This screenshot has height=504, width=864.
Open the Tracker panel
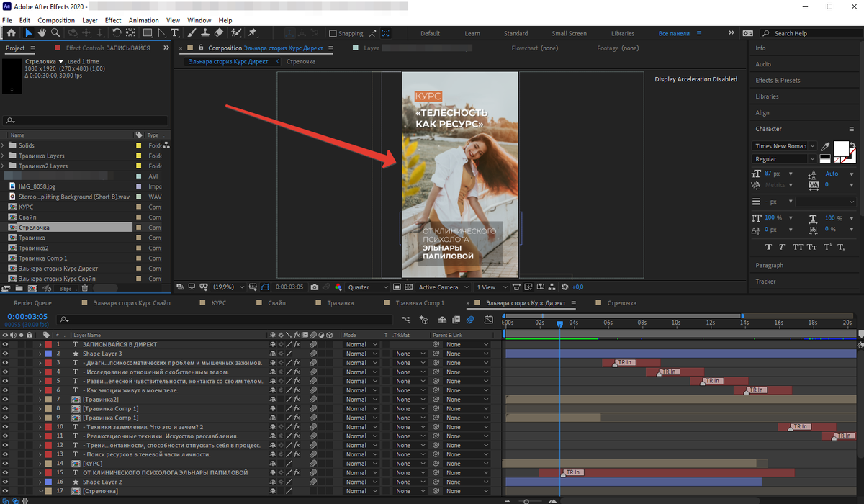765,282
